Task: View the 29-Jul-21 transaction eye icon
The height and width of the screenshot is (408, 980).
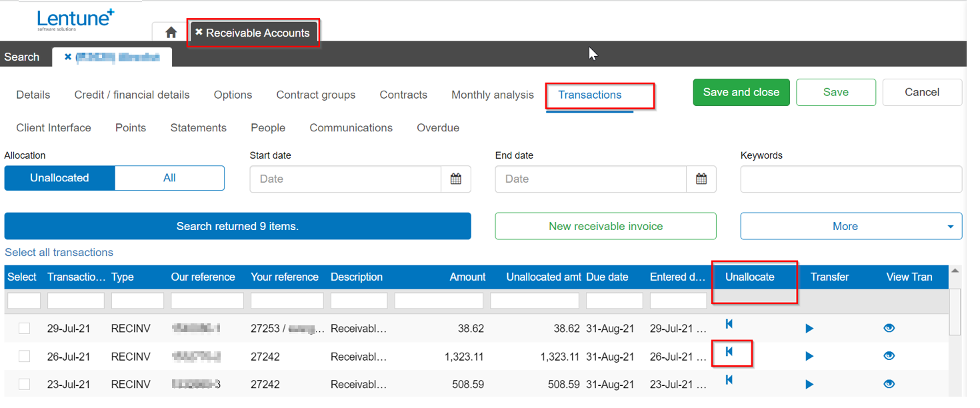Action: [889, 329]
